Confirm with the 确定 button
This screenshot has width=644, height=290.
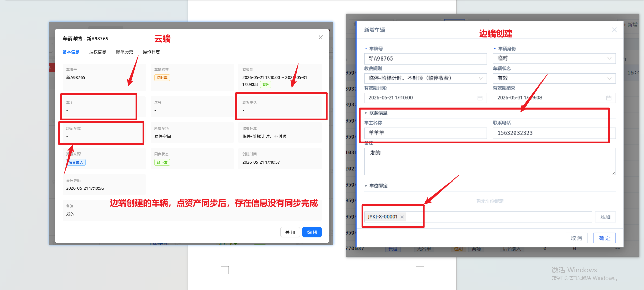(x=604, y=238)
